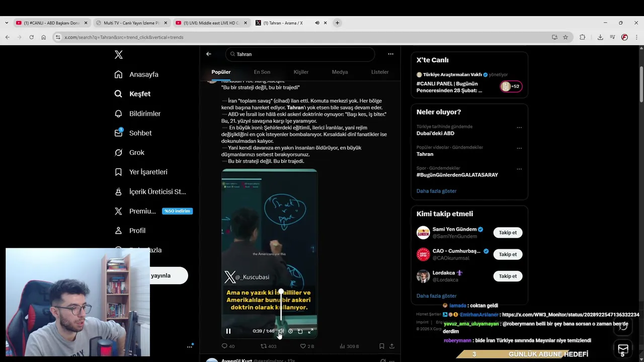Reply to the post with 40 comments
This screenshot has width=644, height=362.
[228, 346]
